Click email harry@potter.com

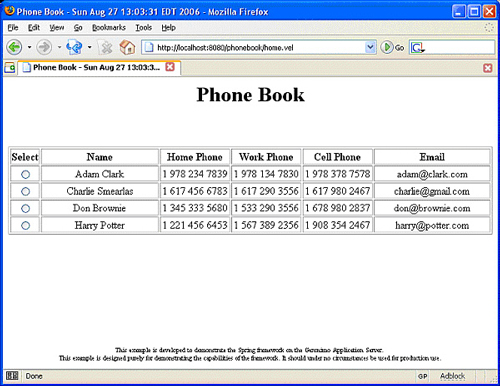pos(432,226)
